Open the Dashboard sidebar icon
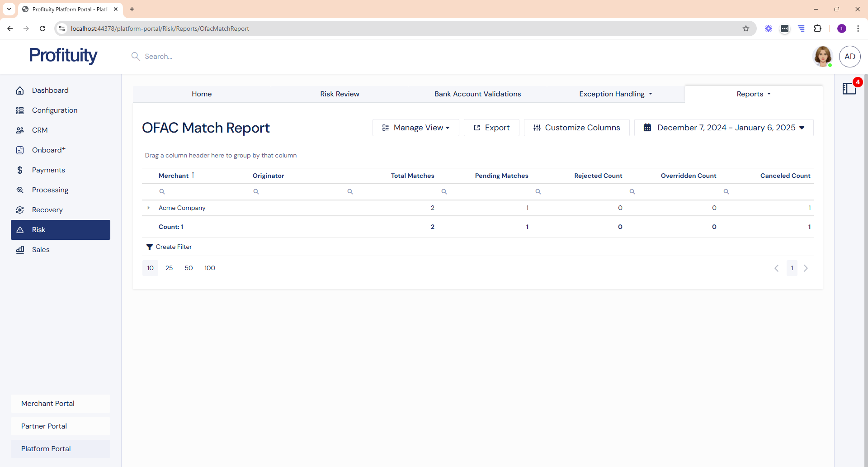 [x=20, y=91]
